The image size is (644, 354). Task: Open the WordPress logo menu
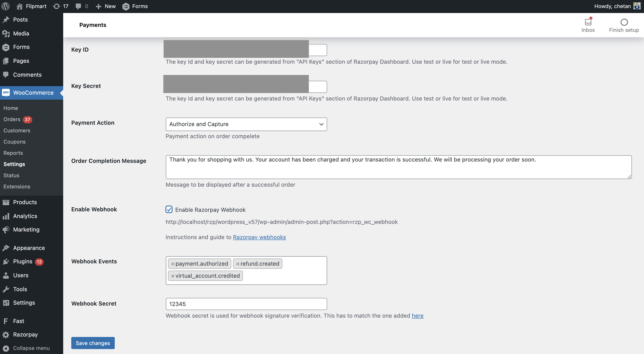(6, 6)
